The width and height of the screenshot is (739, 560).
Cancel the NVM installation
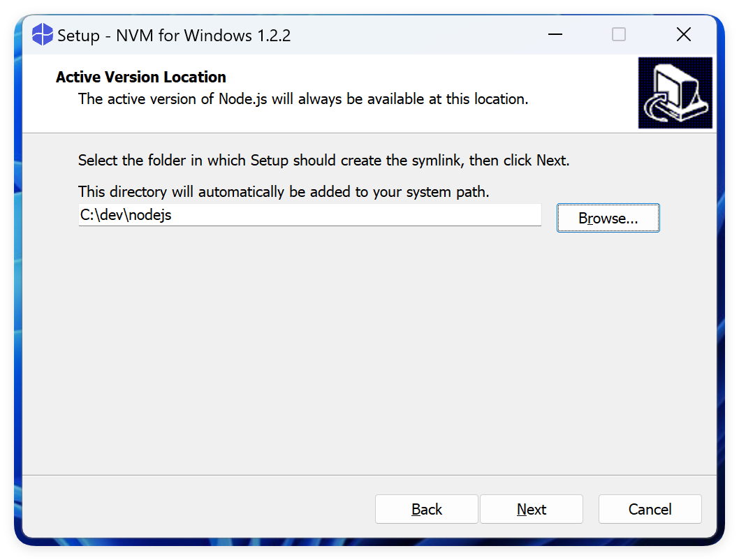[650, 509]
